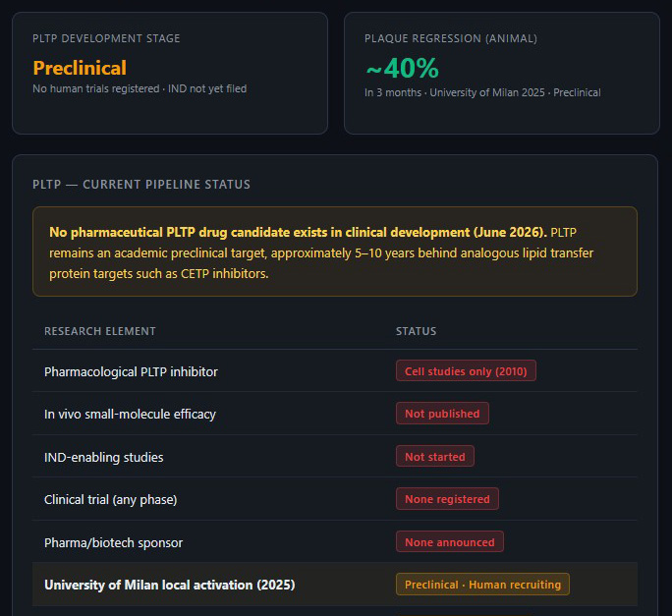
Task: Select the 'Not published' status badge
Action: point(442,414)
